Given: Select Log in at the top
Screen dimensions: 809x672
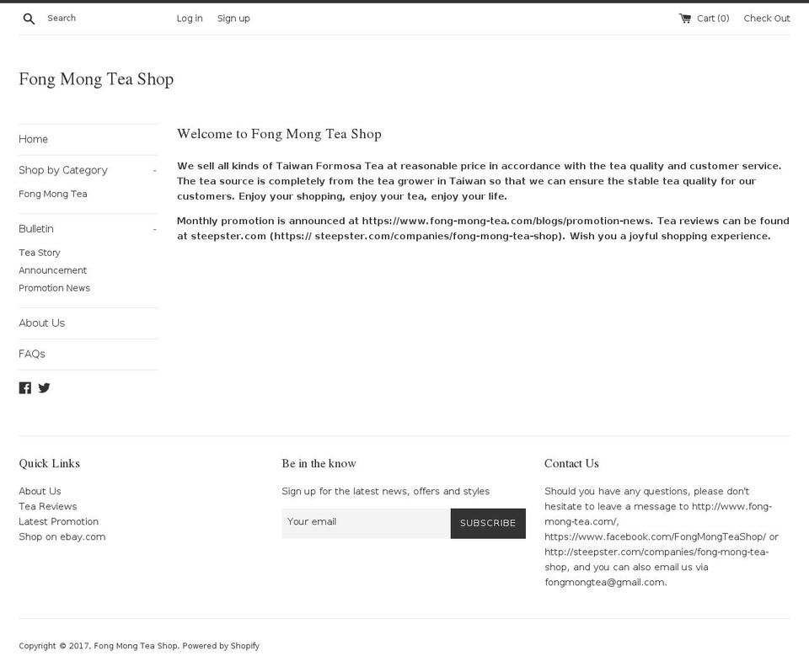Looking at the screenshot, I should [189, 18].
